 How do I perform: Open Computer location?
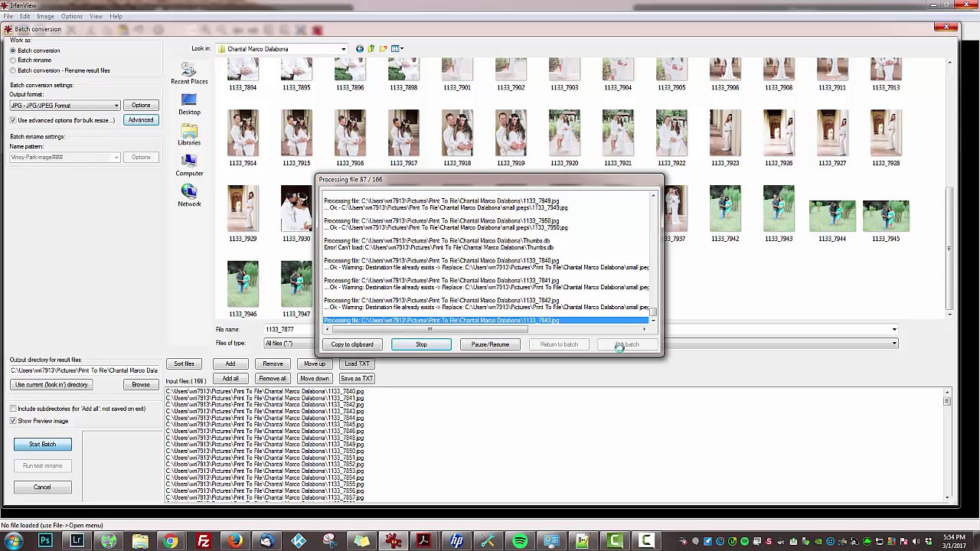[189, 166]
